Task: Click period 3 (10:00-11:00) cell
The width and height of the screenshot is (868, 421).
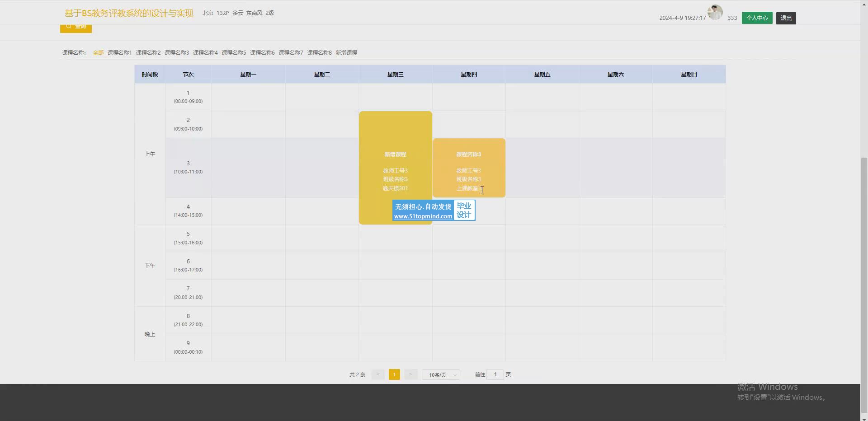Action: 188,168
